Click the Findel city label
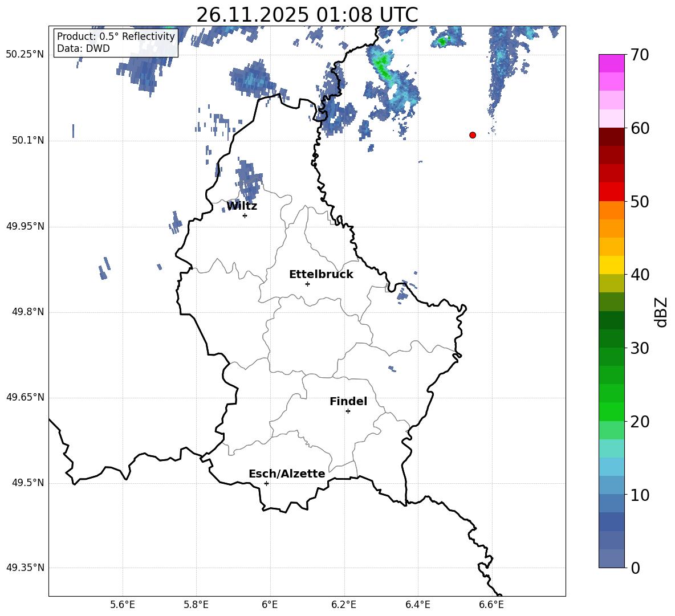Viewport: 675px width, 616px height. 348,401
